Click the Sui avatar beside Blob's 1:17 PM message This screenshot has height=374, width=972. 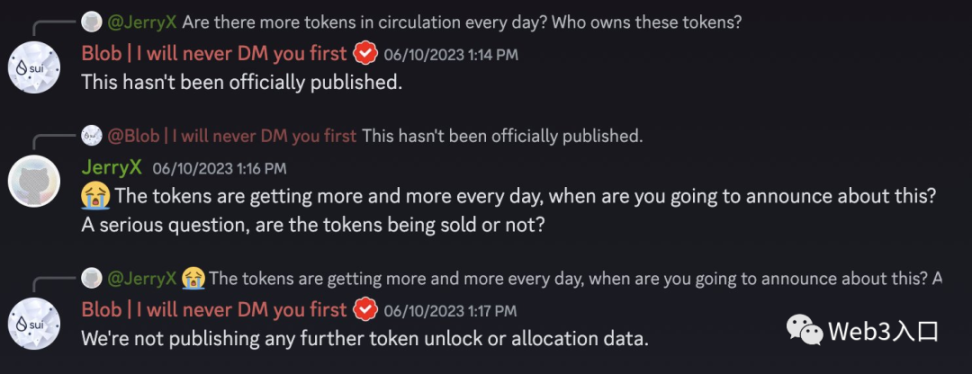34,324
